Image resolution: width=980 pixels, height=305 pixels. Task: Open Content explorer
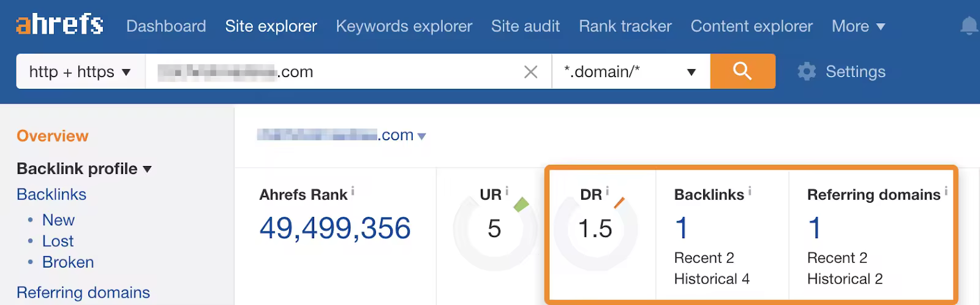pos(752,26)
